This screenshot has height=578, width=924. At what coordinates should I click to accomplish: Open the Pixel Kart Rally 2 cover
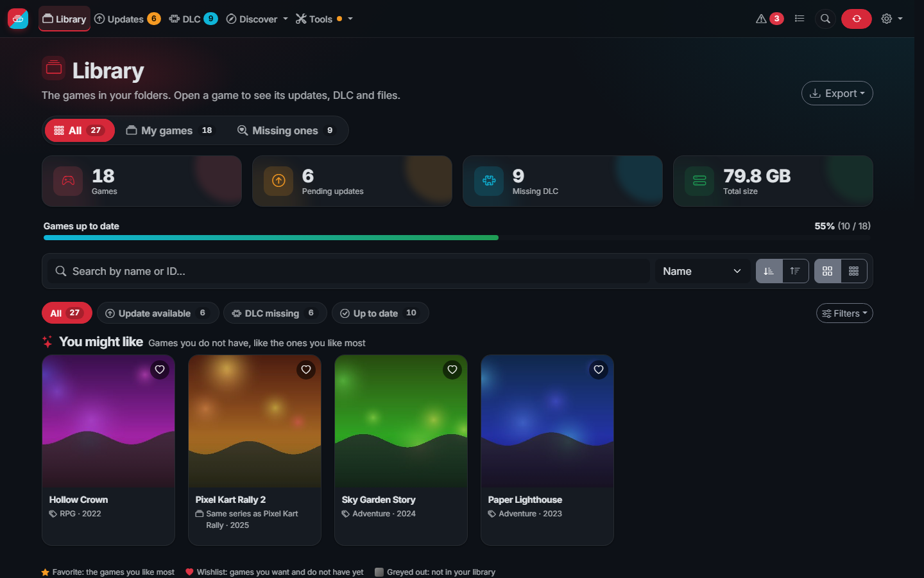pos(255,421)
